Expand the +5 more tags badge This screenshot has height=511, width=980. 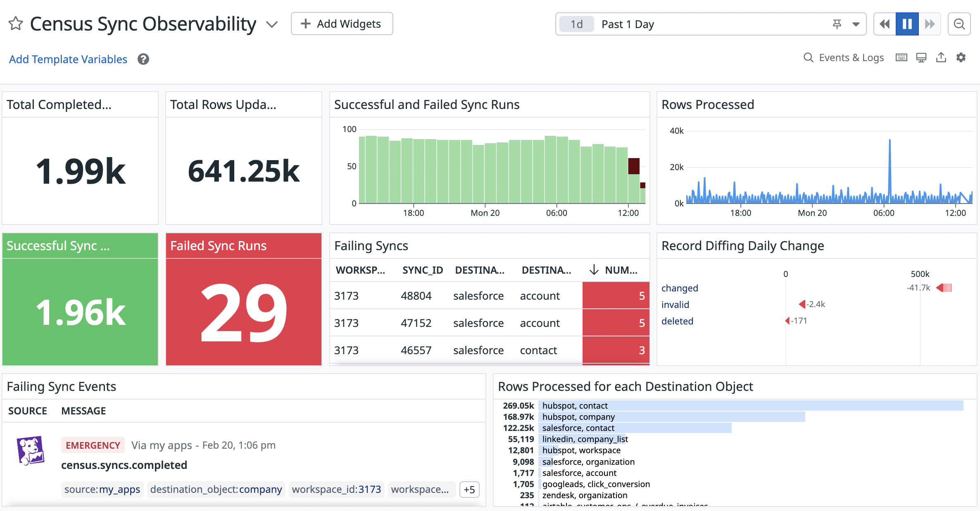click(469, 490)
